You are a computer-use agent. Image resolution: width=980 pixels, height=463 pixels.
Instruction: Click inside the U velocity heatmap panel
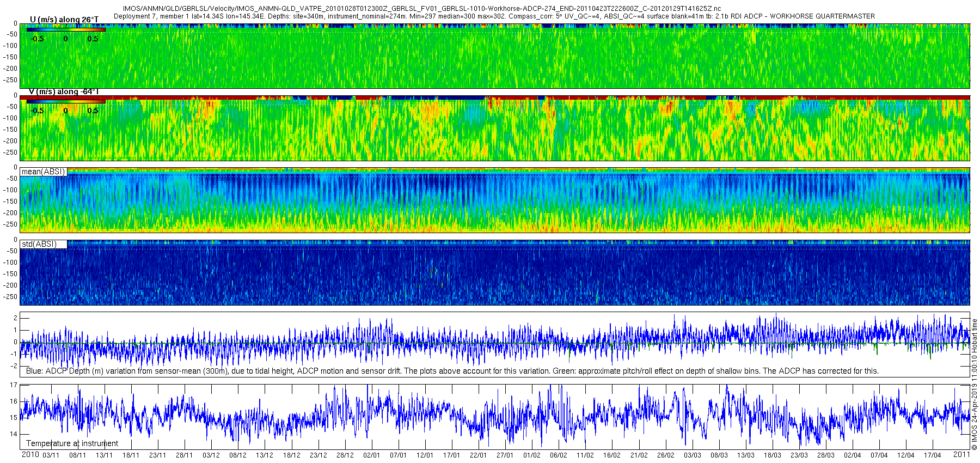pos(495,56)
